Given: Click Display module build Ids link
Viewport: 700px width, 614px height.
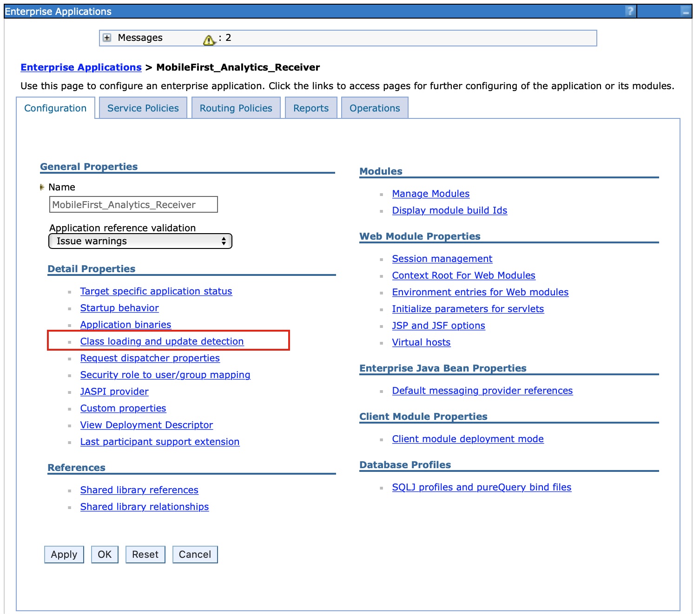Looking at the screenshot, I should pyautogui.click(x=449, y=210).
